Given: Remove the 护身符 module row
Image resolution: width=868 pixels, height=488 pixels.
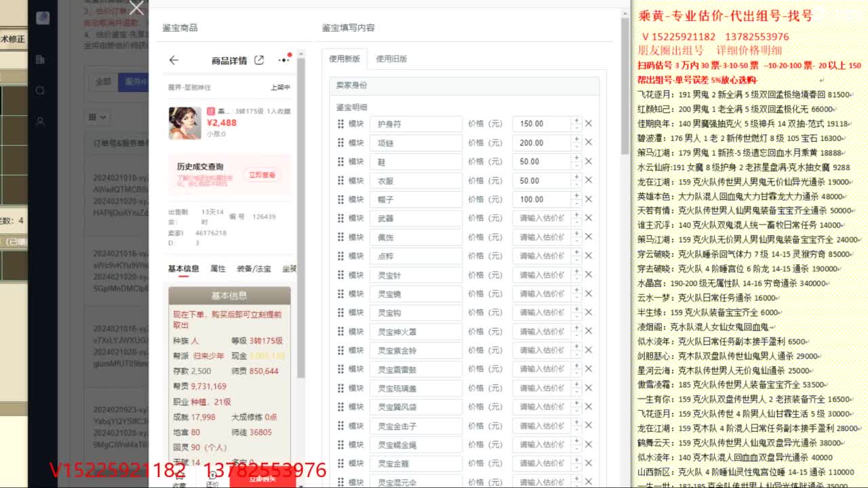Looking at the screenshot, I should pos(589,123).
